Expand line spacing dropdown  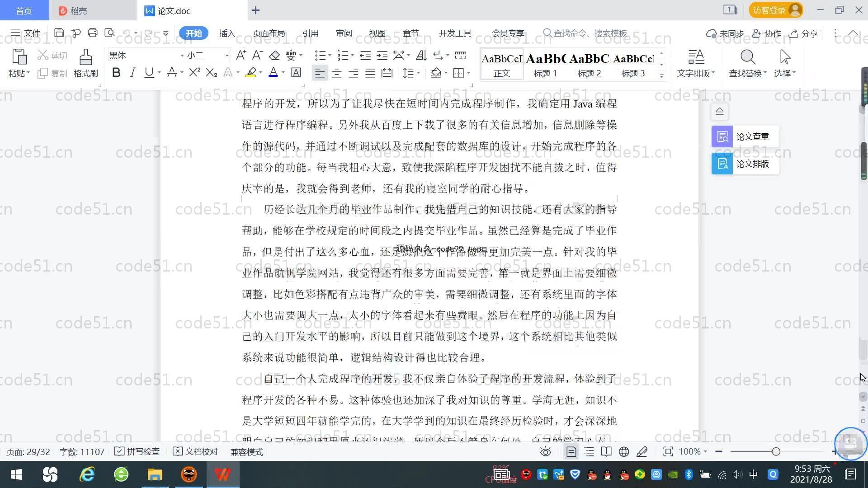pos(419,73)
